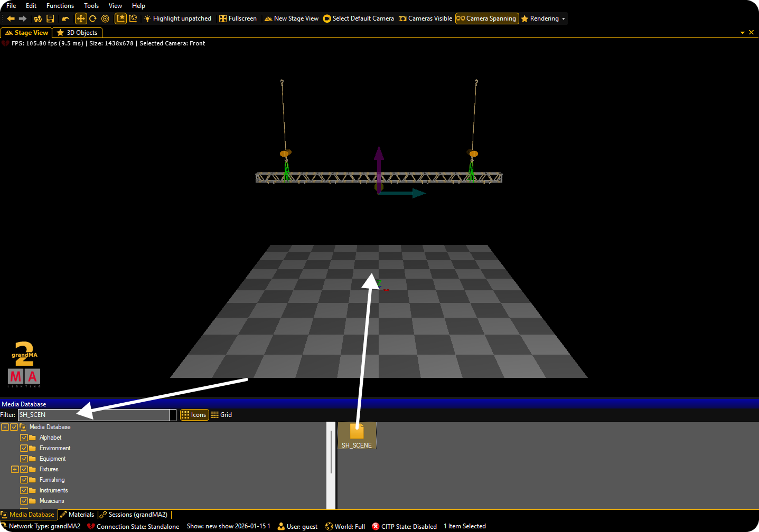
Task: Click the open show file icon
Action: pyautogui.click(x=38, y=18)
